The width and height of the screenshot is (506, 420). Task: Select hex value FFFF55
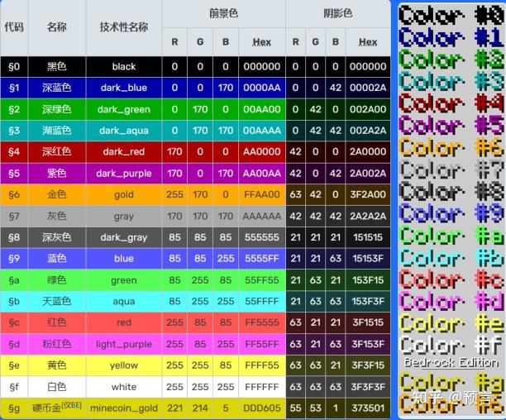click(262, 365)
